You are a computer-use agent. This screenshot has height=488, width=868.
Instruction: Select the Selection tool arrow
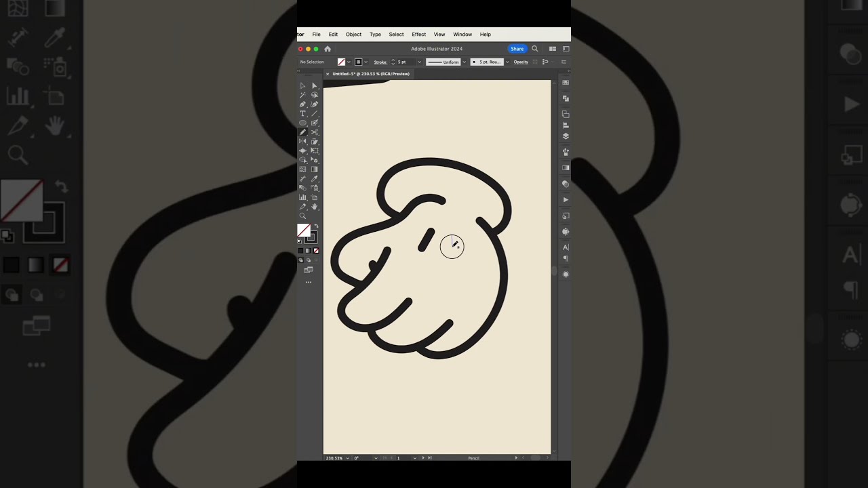click(x=302, y=86)
